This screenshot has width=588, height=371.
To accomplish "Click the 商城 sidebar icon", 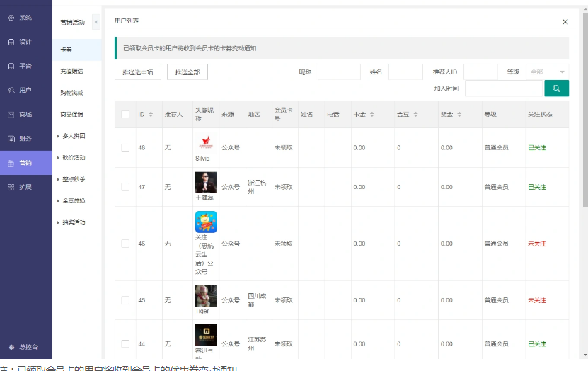I will [11, 115].
